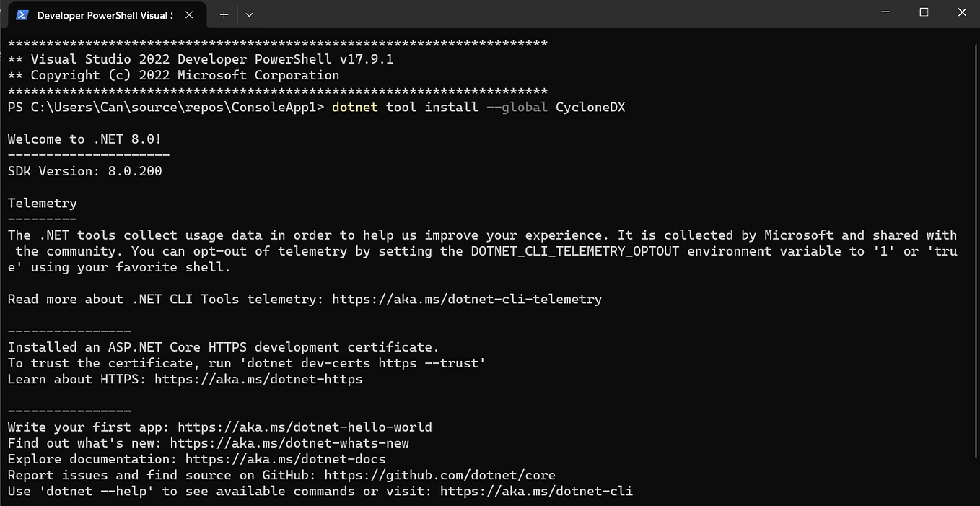This screenshot has width=980, height=506.
Task: Click the github.com/dotnet/core URL
Action: [x=440, y=475]
